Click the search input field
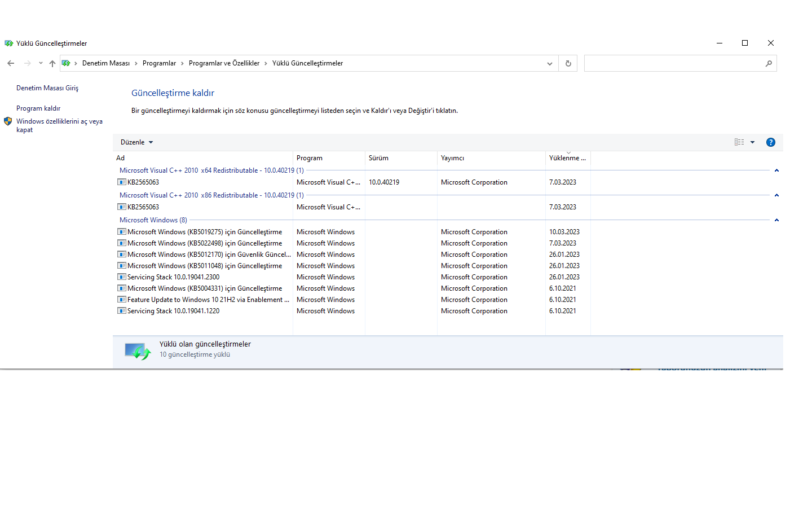The height and width of the screenshot is (508, 812). point(674,63)
